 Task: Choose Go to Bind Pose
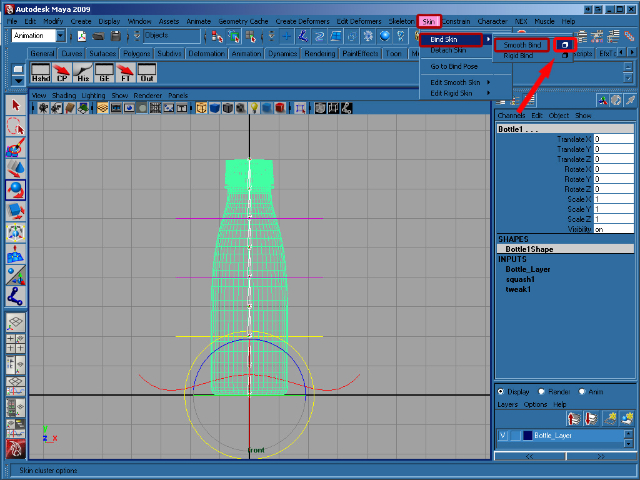tap(454, 67)
